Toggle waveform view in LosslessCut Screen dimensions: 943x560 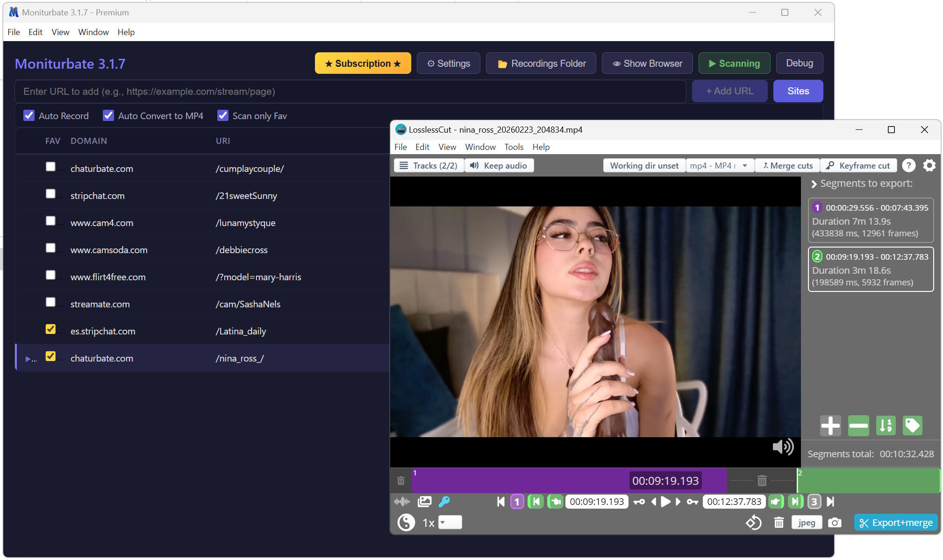point(402,501)
